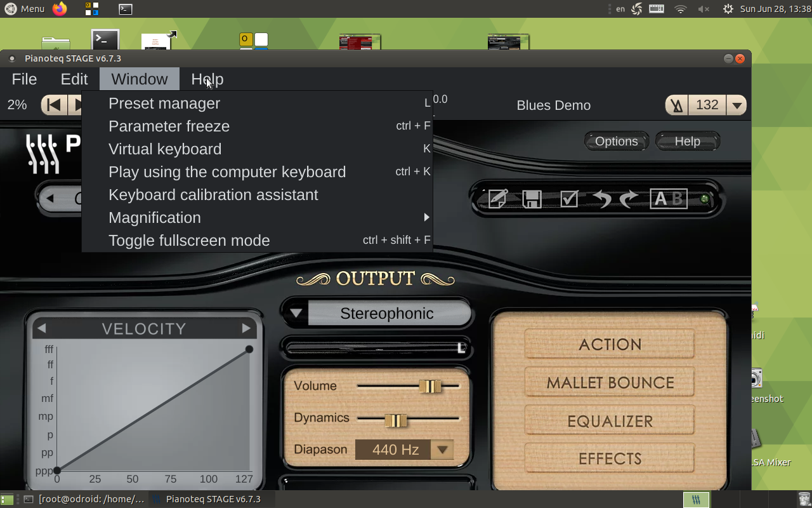Click the terminal launcher in top panel
The height and width of the screenshot is (508, 812).
[x=126, y=9]
